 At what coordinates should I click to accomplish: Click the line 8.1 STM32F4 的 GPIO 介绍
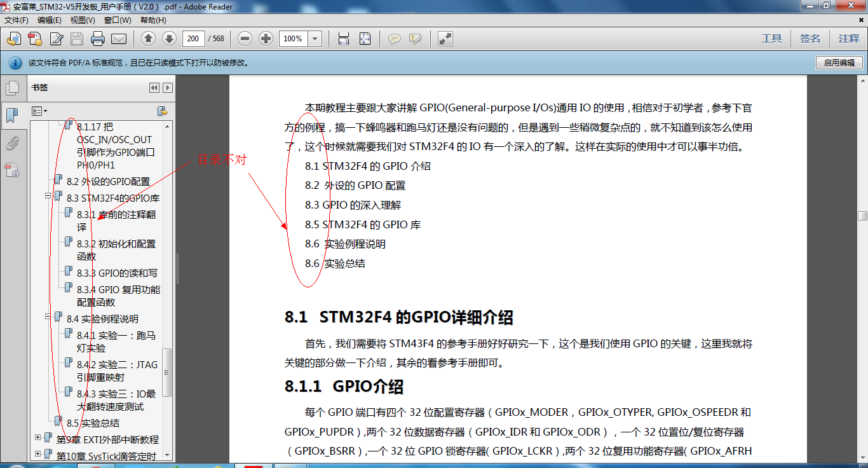click(368, 166)
